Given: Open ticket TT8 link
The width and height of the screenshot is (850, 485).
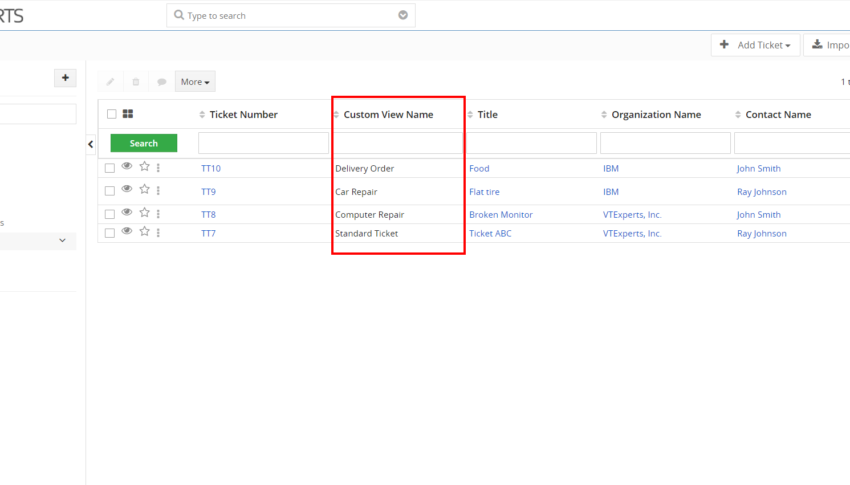Looking at the screenshot, I should pos(208,215).
